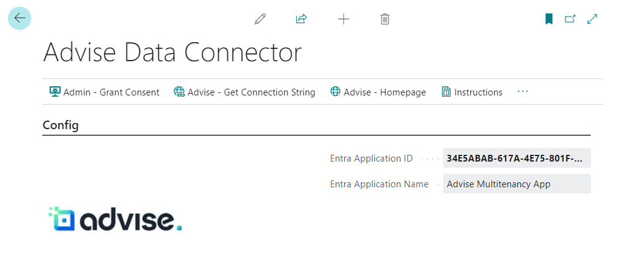Run the Admin - Grant Consent action

(104, 92)
